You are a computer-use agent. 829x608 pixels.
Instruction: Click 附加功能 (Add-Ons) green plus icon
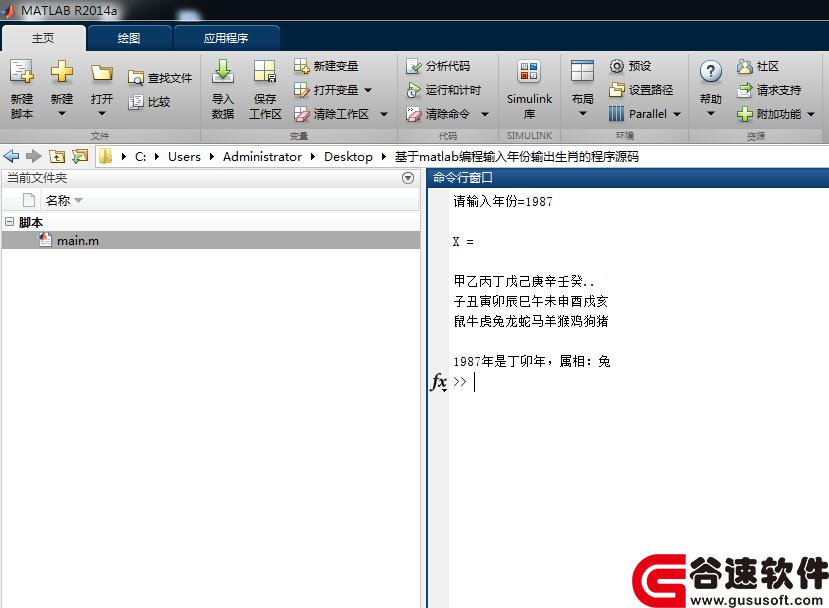(744, 114)
